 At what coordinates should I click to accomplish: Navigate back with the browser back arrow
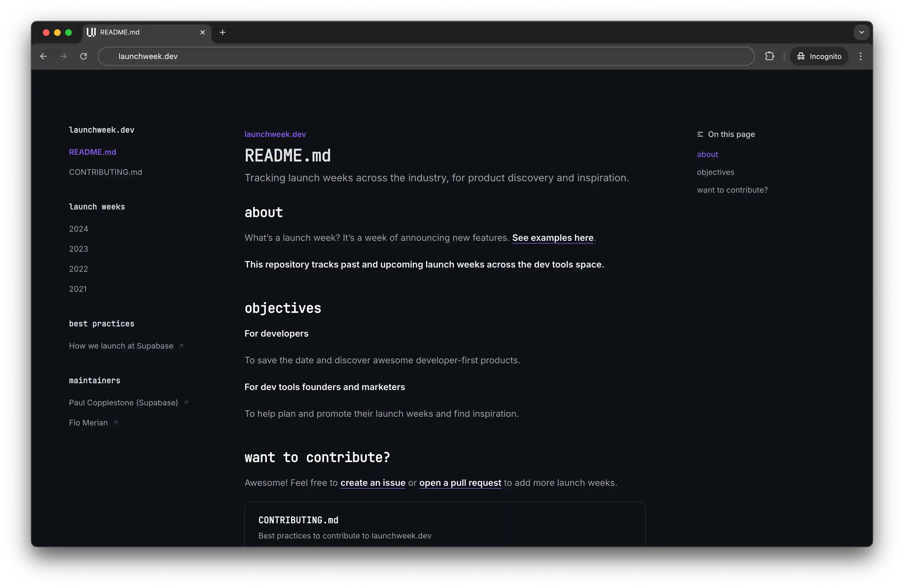(x=43, y=56)
